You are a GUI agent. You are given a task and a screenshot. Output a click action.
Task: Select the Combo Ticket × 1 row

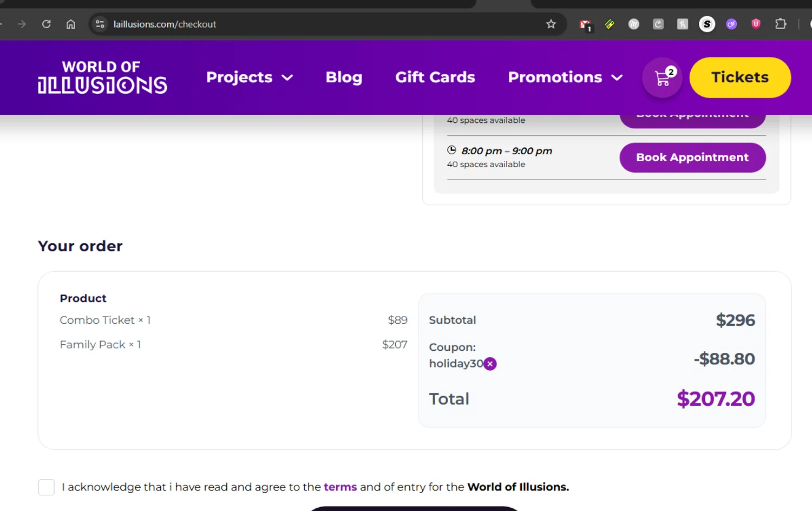click(x=233, y=320)
